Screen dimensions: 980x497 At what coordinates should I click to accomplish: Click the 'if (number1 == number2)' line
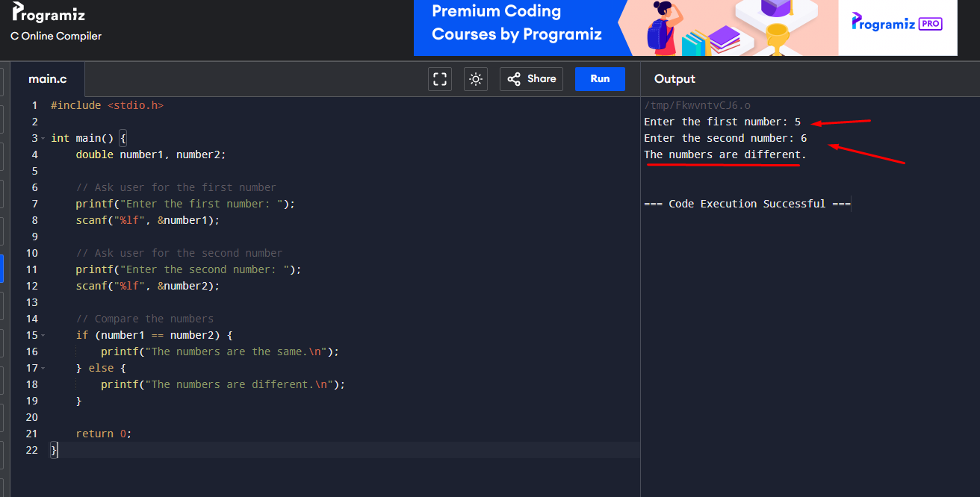[x=154, y=335]
